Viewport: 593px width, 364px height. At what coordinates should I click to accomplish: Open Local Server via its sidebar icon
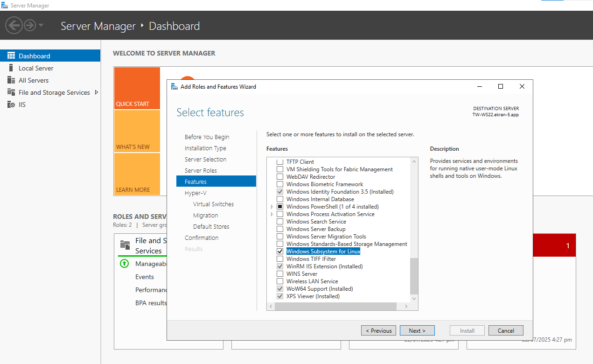point(11,68)
